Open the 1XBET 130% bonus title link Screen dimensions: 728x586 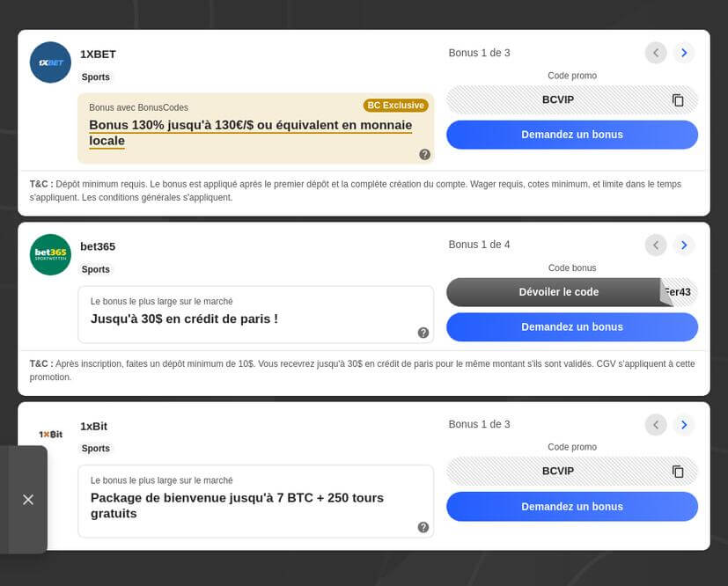tap(250, 133)
